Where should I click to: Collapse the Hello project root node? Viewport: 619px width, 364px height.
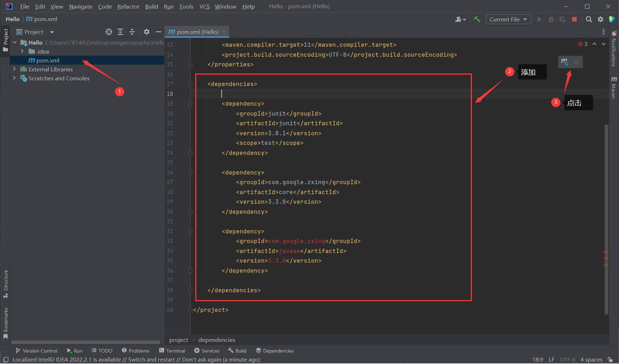pyautogui.click(x=15, y=42)
